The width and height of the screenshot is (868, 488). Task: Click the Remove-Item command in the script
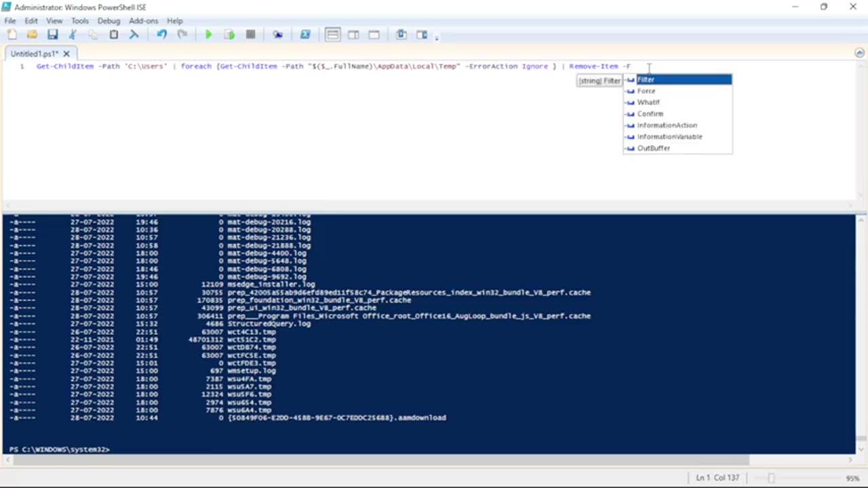593,66
